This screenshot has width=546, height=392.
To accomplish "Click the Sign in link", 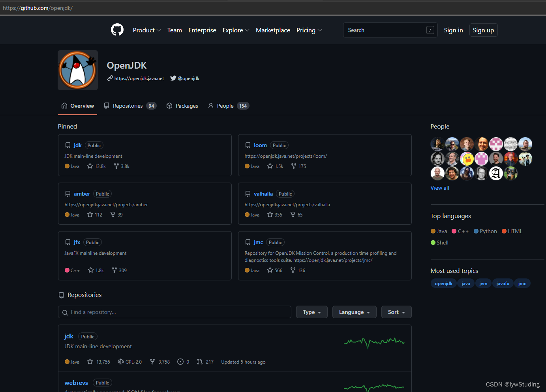I will 453,30.
